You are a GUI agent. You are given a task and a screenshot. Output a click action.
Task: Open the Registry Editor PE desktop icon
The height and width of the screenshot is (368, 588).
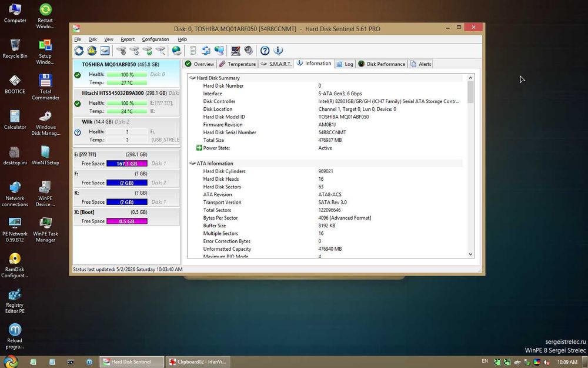pyautogui.click(x=15, y=300)
